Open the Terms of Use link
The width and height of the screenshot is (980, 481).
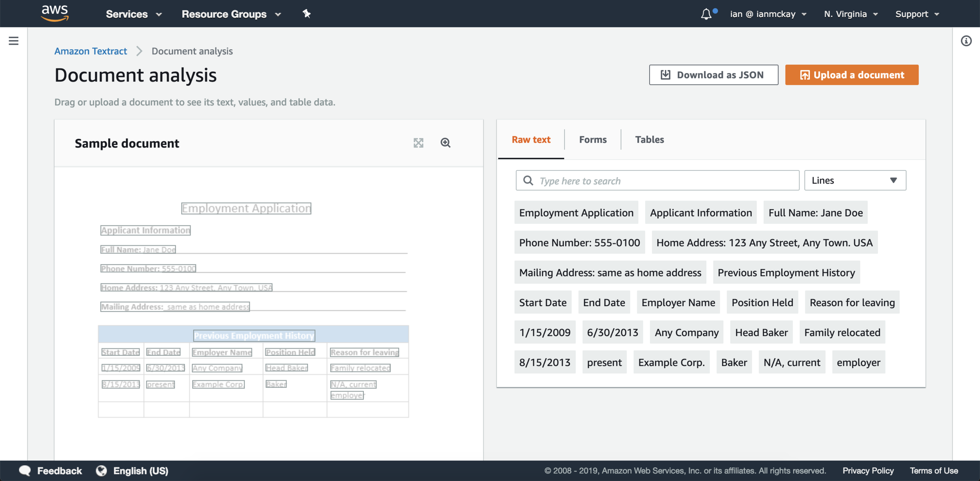click(x=934, y=470)
